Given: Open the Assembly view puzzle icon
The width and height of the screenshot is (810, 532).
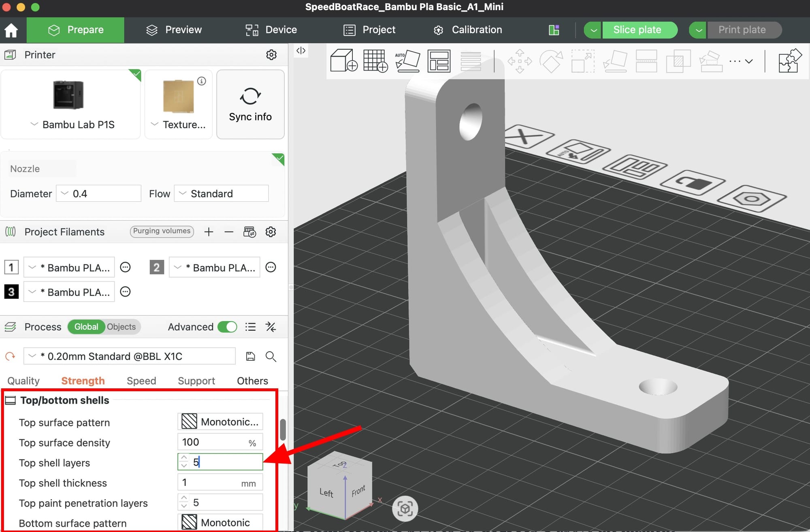Looking at the screenshot, I should pos(789,61).
